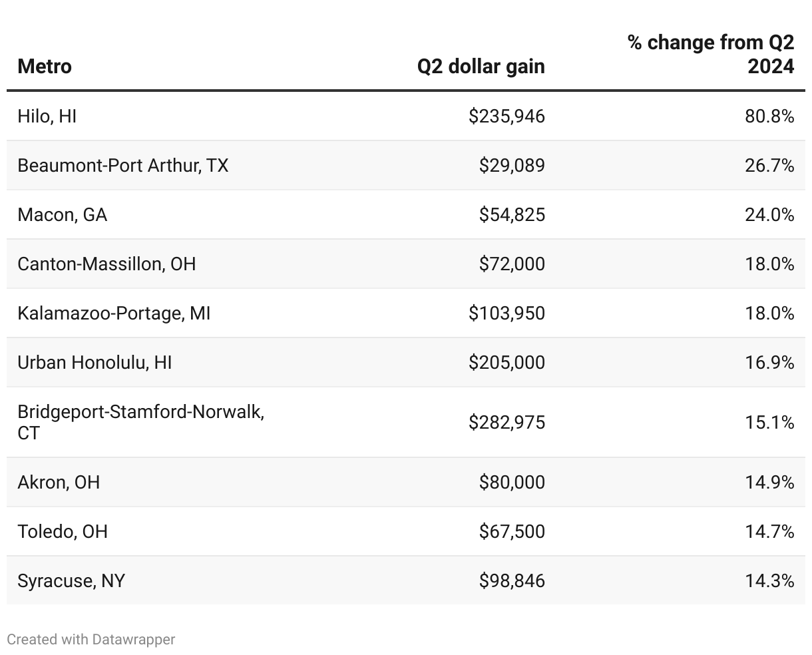
Task: Select the Syracuse, NY metro cell
Action: coord(71,580)
